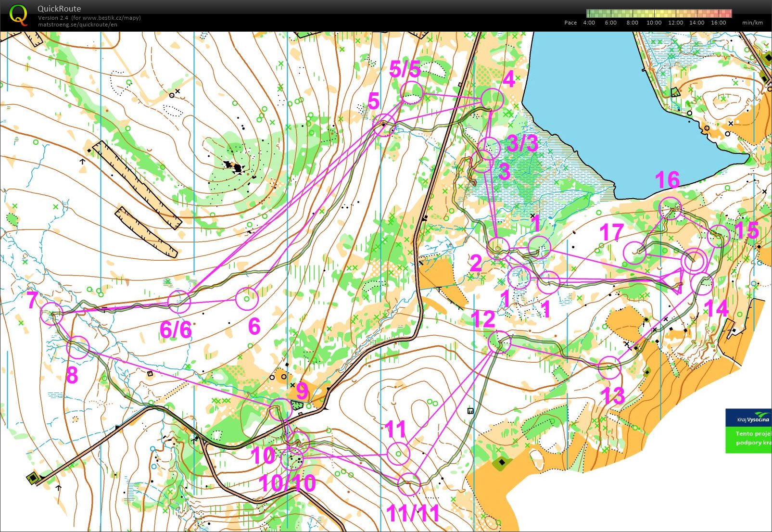Select control circle 11/11

tap(409, 484)
